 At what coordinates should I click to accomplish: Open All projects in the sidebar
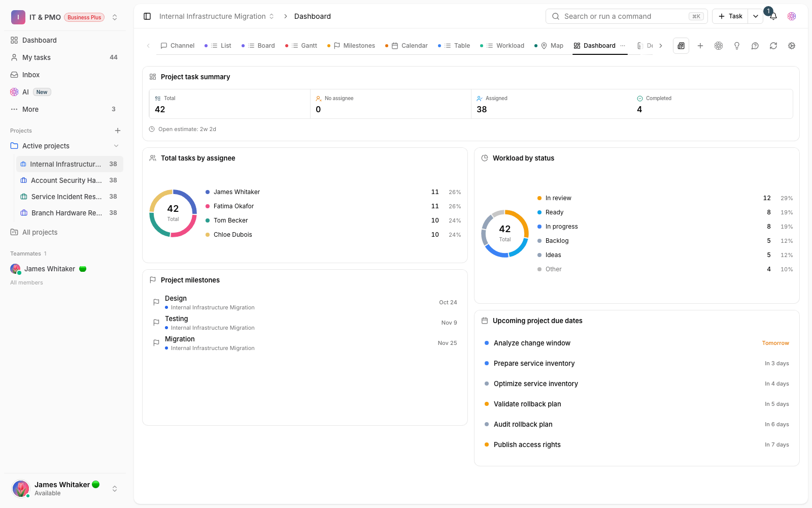click(x=65, y=232)
